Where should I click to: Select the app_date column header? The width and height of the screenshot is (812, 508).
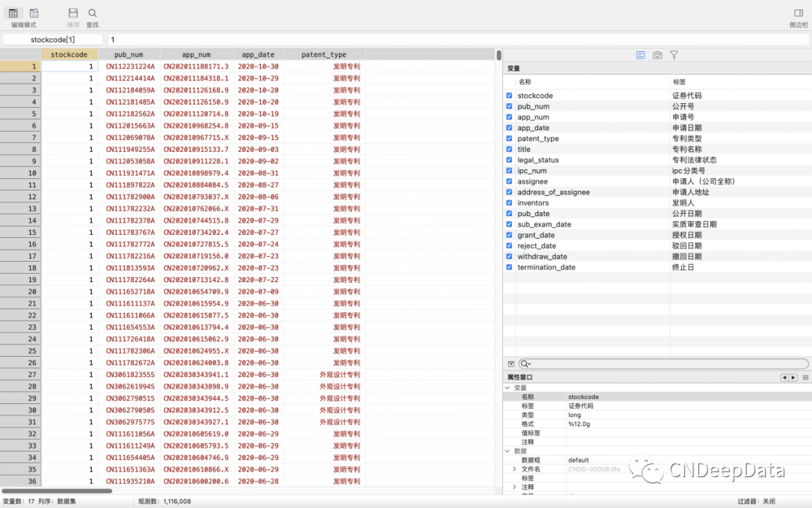tap(258, 54)
